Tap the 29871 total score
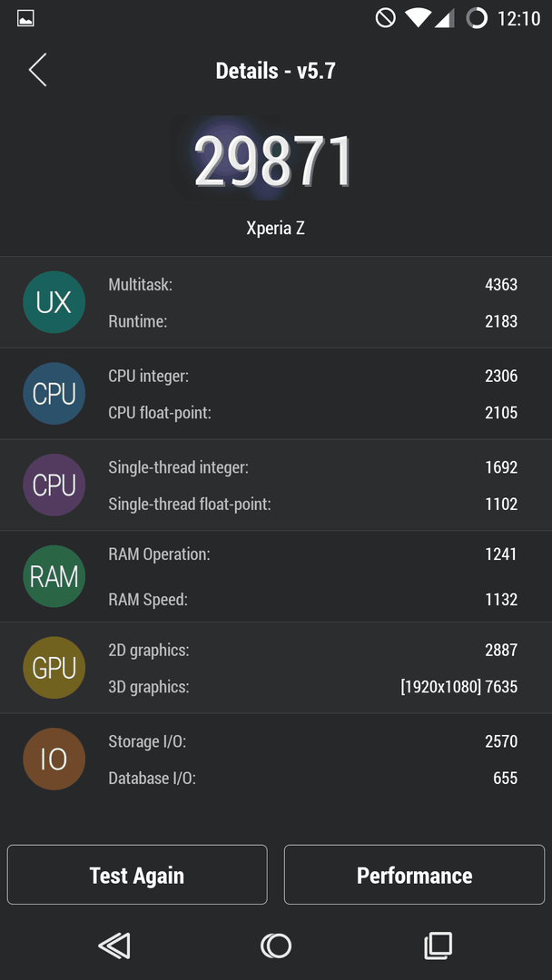 tap(273, 162)
